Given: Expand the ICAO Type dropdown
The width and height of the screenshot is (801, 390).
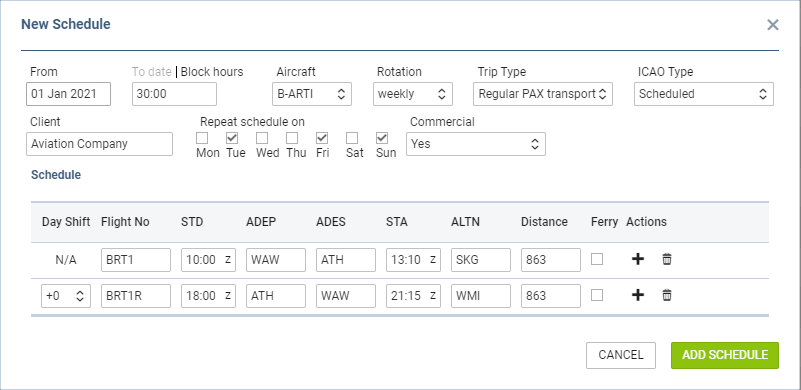Looking at the screenshot, I should (x=704, y=94).
